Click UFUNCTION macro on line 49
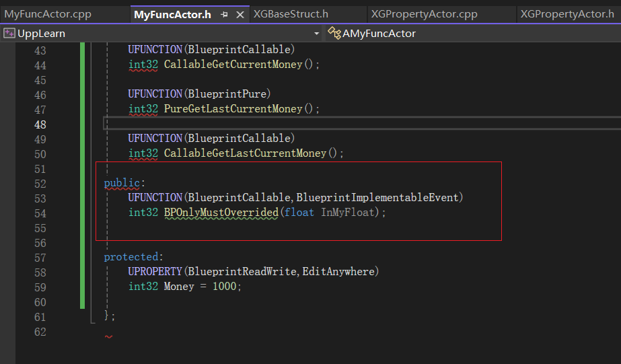The width and height of the screenshot is (621, 364). pos(155,138)
